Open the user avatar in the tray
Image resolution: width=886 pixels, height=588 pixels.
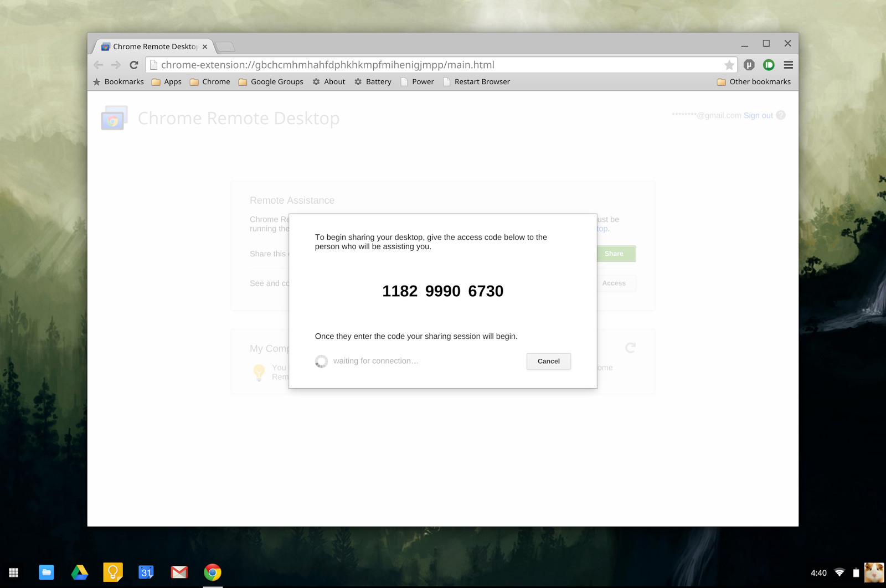coord(874,572)
